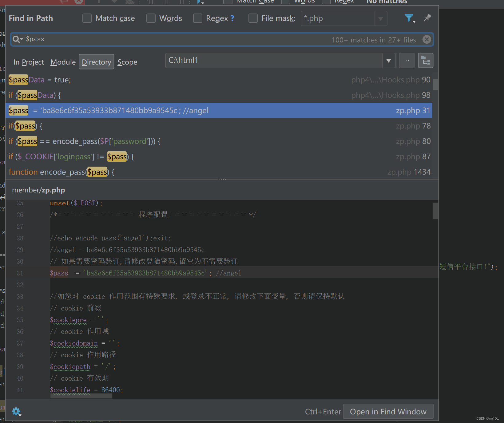Open search settings gear at bottom left
Viewport: 504px width, 423px height.
(16, 411)
